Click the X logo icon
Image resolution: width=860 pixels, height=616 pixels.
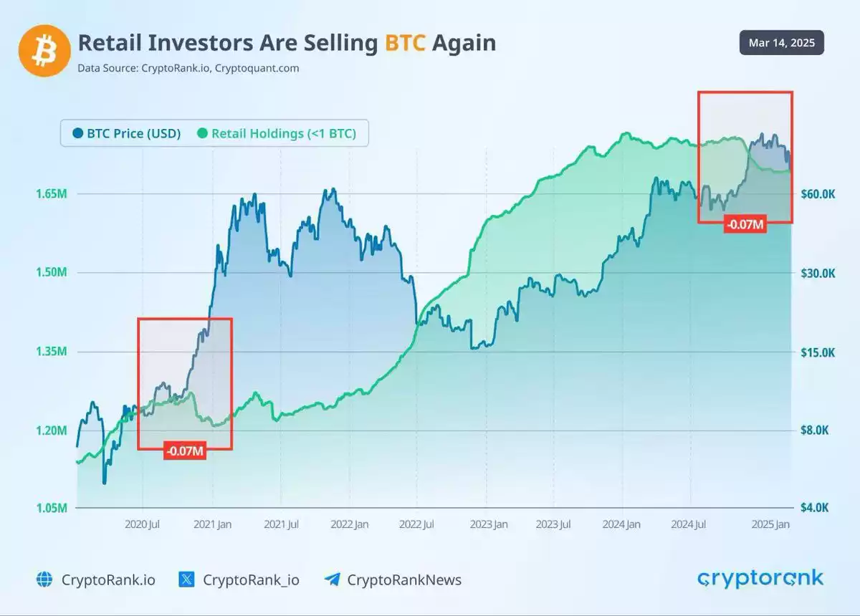186,579
